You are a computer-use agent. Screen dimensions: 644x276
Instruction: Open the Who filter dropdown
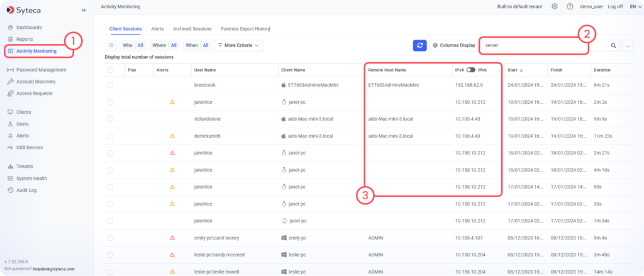tap(133, 45)
